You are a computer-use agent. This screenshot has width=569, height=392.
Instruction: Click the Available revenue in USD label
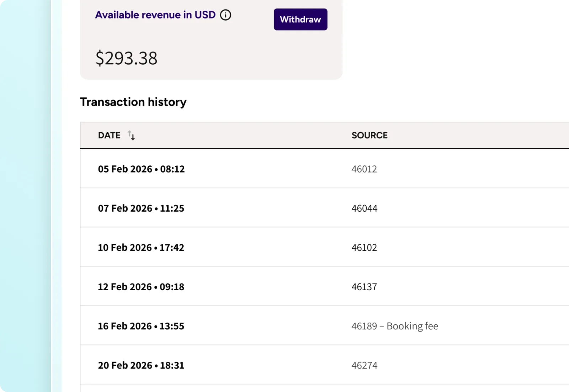(x=155, y=15)
